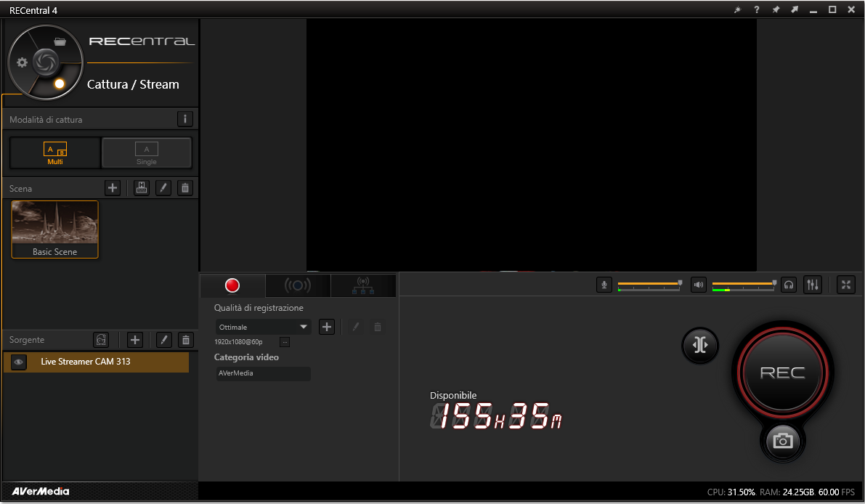The width and height of the screenshot is (865, 504).
Task: Add a new source in Sorgente
Action: point(135,340)
